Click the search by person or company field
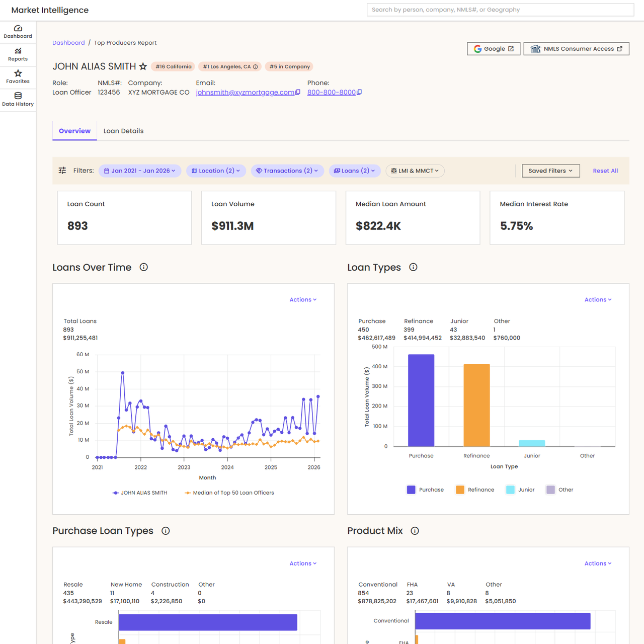The width and height of the screenshot is (644, 644). coord(501,10)
